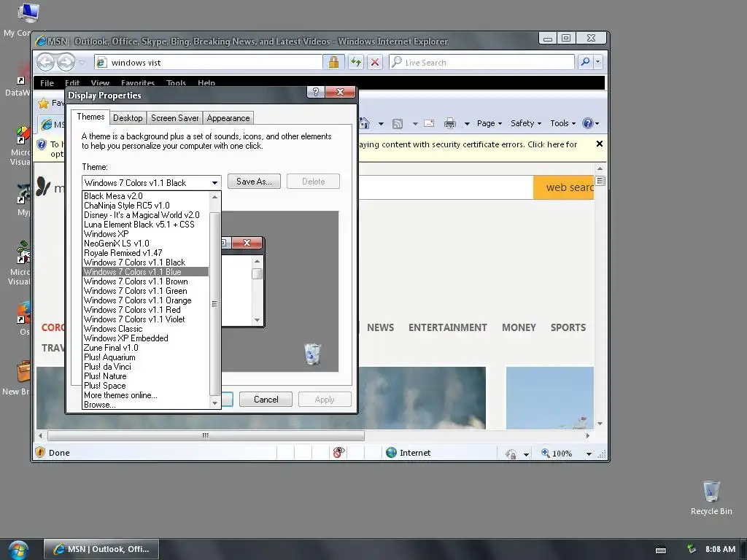Dismiss the certificate error information bar
This screenshot has height=560, width=747.
point(600,144)
